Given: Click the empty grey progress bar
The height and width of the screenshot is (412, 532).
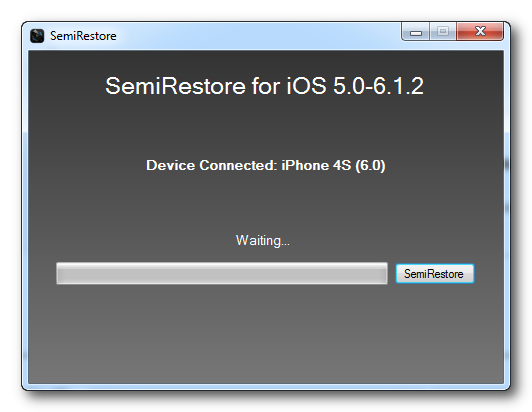Looking at the screenshot, I should 222,273.
